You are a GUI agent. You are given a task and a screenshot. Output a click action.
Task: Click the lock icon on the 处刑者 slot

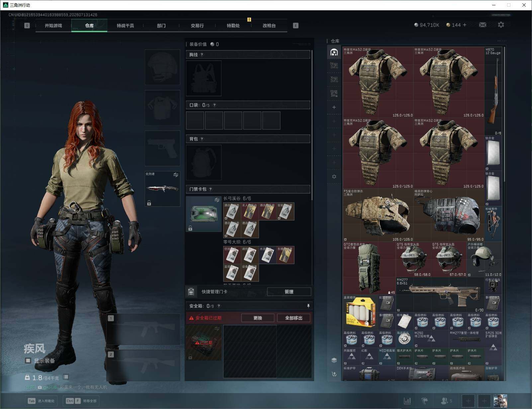[149, 203]
